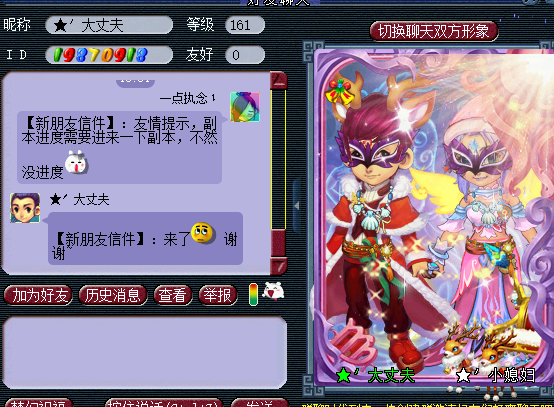Click the nickname field showing 大丈夫
Viewport: 554px width, 407px height.
click(109, 25)
